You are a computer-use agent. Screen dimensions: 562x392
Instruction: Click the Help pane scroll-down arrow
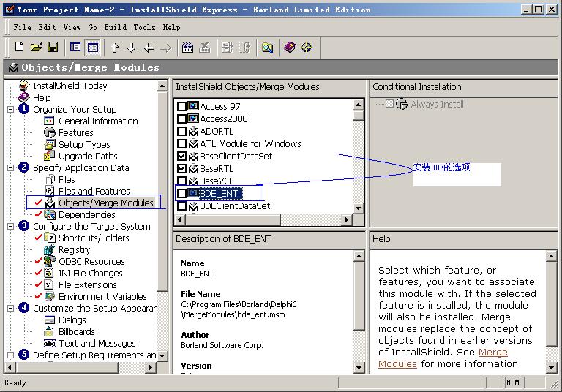point(552,367)
